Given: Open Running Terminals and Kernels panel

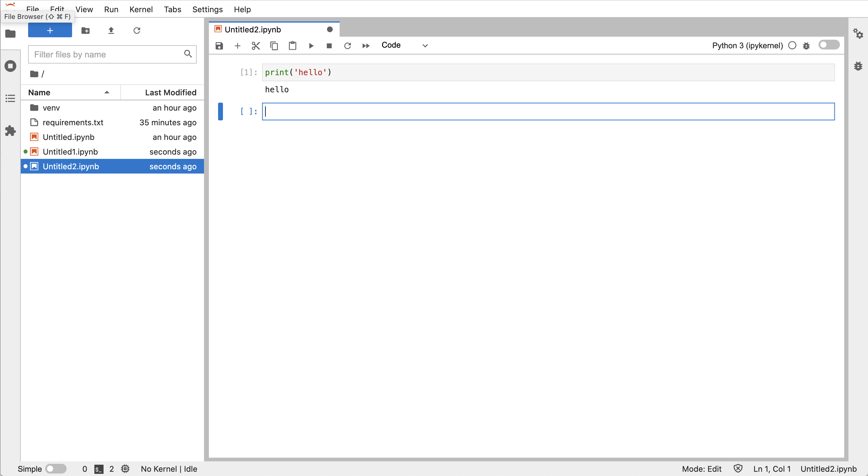Looking at the screenshot, I should [x=10, y=66].
